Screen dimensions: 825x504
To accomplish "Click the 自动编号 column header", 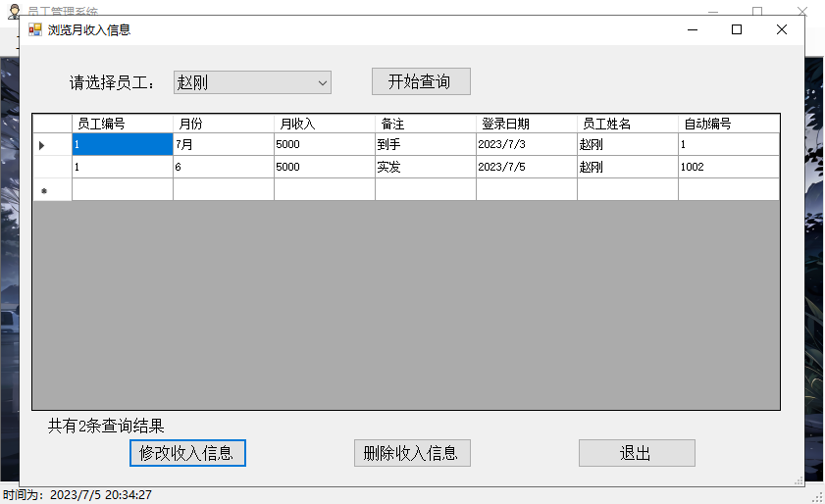I will click(728, 124).
